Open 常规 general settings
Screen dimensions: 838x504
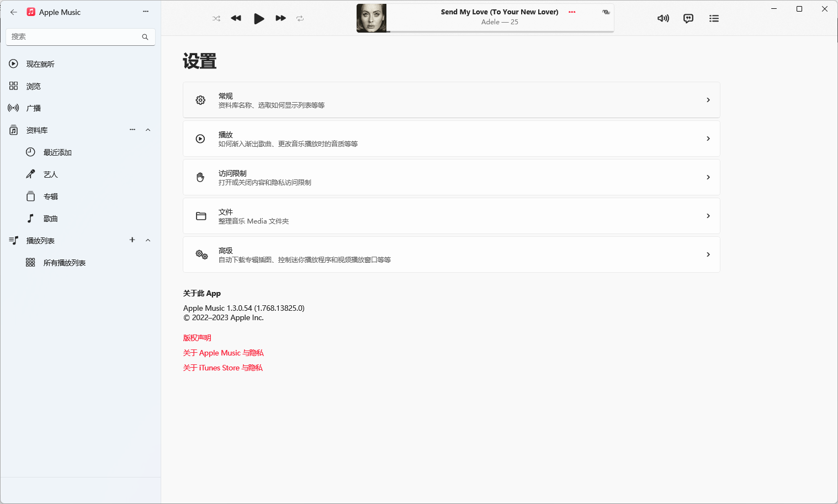pyautogui.click(x=452, y=100)
